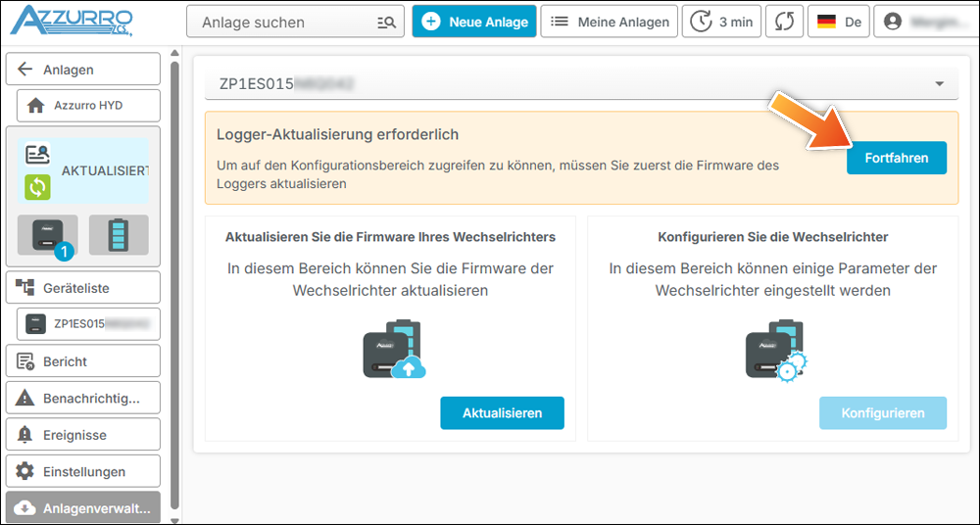Go to Ereignisse in the sidebar
This screenshot has width=980, height=525.
pos(82,435)
